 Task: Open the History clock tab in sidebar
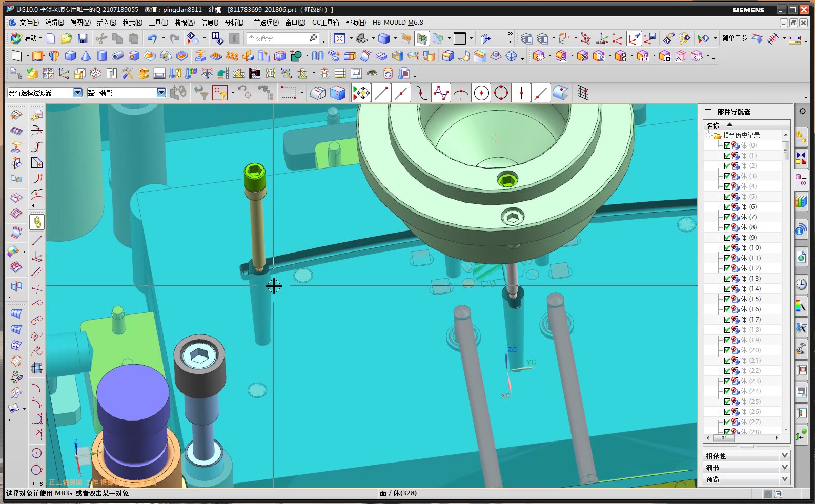point(801,285)
